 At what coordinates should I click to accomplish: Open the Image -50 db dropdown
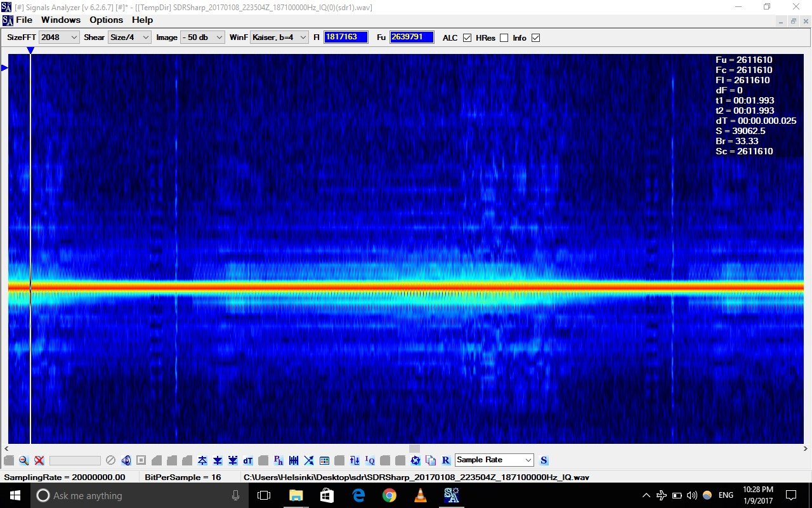coord(202,37)
